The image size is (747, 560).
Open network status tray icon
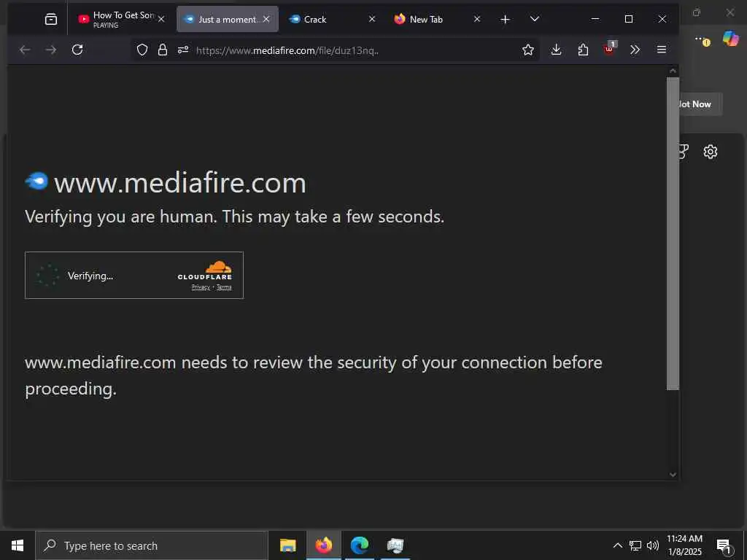coord(635,545)
